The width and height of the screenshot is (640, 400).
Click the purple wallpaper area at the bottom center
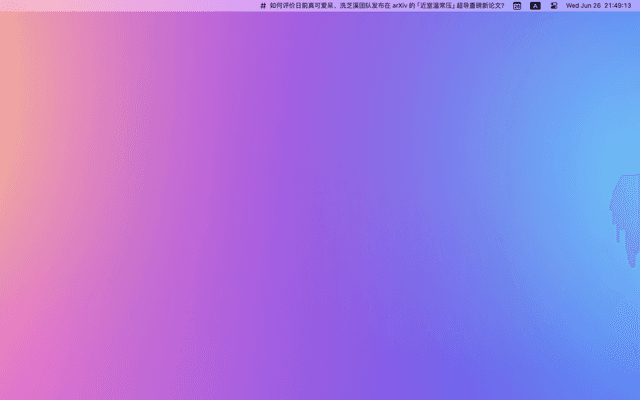click(x=320, y=370)
